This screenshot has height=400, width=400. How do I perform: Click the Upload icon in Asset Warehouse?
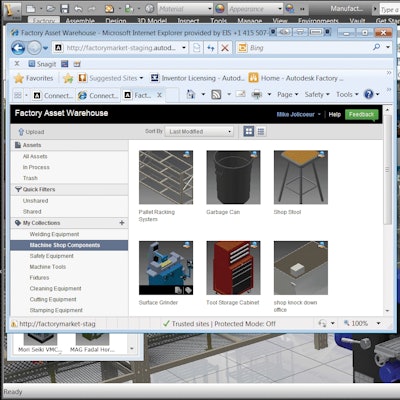pos(21,132)
